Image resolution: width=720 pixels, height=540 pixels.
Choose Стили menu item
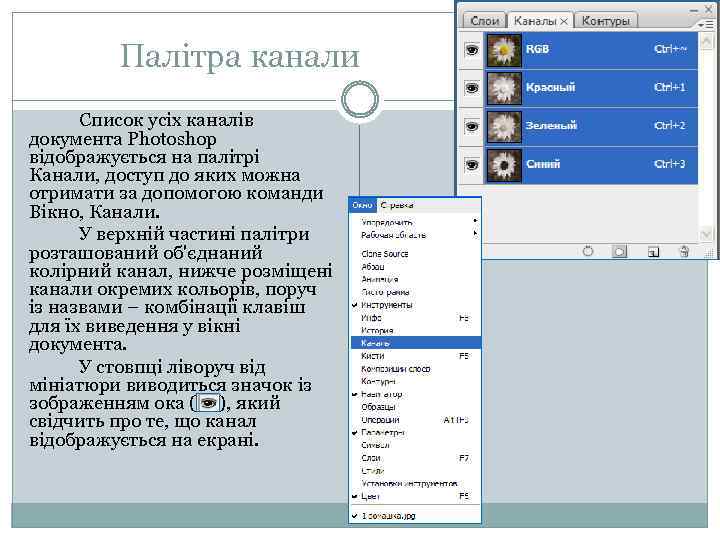pos(415,471)
